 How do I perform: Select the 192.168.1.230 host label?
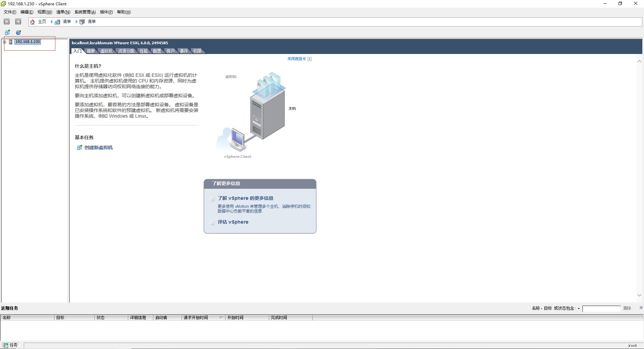click(x=28, y=42)
